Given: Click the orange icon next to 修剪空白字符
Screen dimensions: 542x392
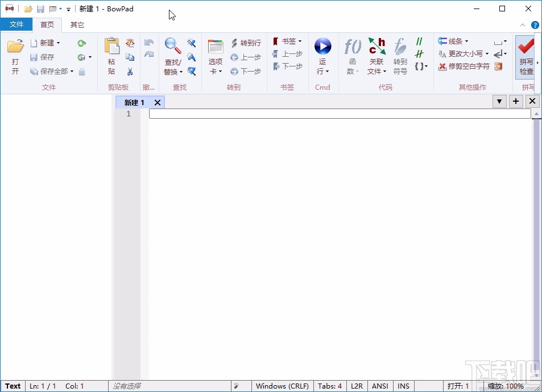Looking at the screenshot, I should (498, 66).
